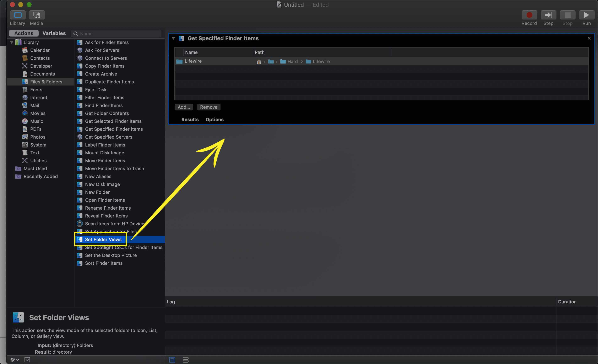
Task: Select Files & Folders in sidebar
Action: point(46,82)
